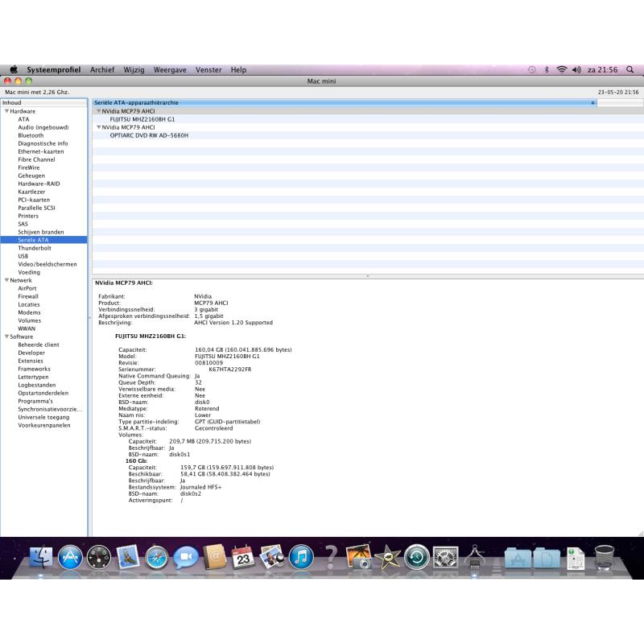Open Spotlight search magnifier in menu bar
Image resolution: width=644 pixels, height=644 pixels.
[x=630, y=69]
